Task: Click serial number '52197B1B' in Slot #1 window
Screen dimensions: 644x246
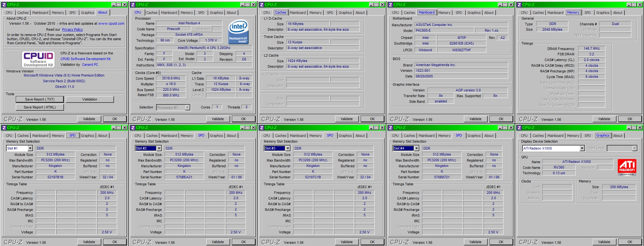Action: click(x=55, y=177)
